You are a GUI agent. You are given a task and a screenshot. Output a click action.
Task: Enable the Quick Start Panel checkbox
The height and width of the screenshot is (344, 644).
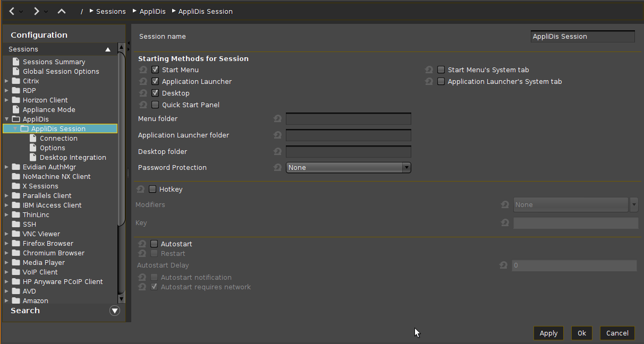[155, 105]
